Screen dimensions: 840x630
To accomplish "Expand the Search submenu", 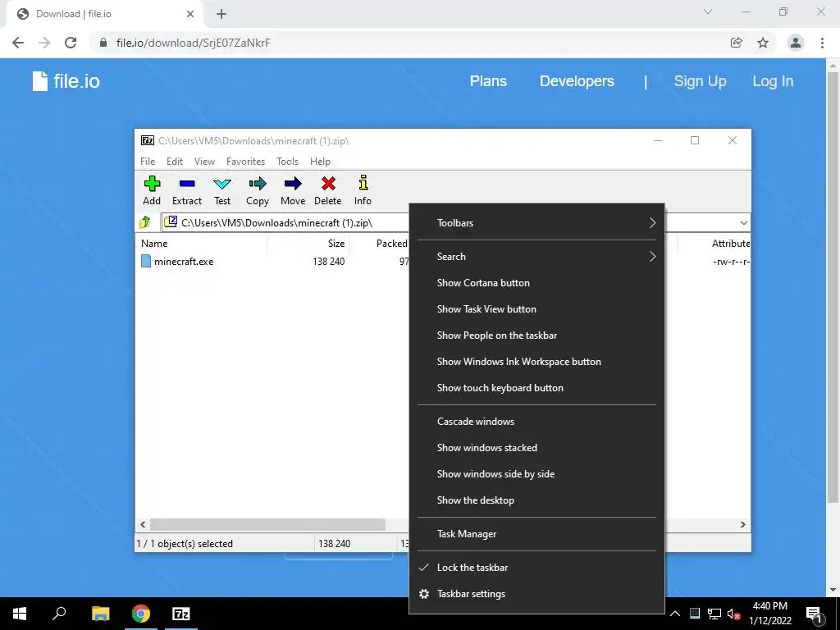I will [x=536, y=257].
